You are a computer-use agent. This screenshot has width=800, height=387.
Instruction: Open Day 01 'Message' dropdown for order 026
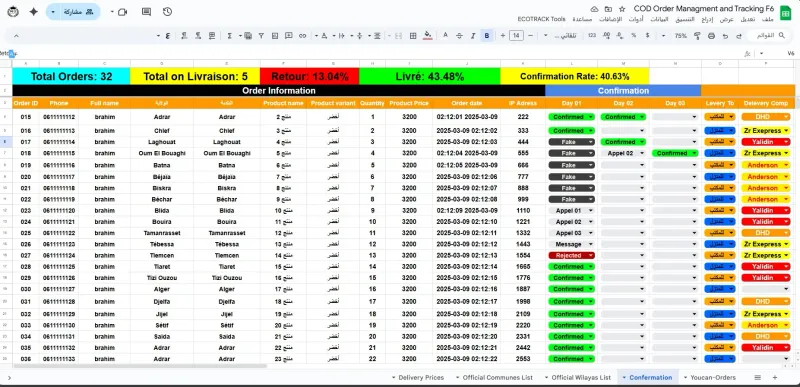tap(571, 244)
